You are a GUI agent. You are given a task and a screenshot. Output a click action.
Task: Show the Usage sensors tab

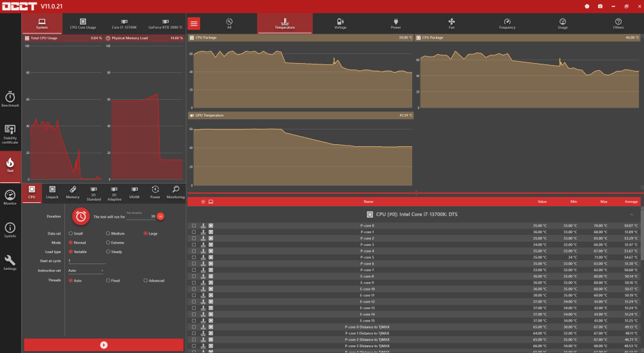563,23
